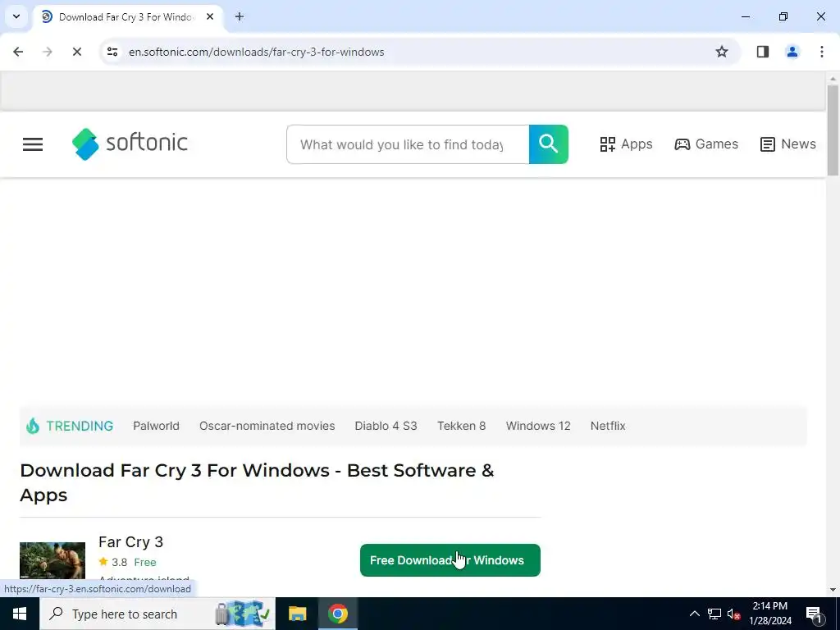This screenshot has width=840, height=630.
Task: Click the Chrome taskbar icon
Action: pos(338,614)
